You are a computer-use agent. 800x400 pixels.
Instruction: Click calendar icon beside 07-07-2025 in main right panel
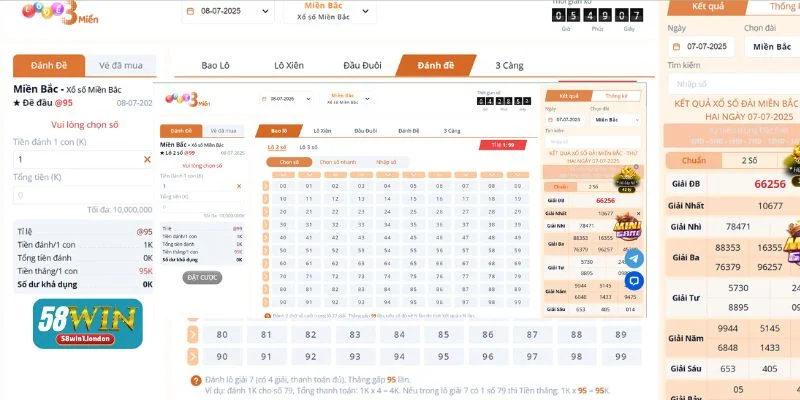[x=677, y=46]
